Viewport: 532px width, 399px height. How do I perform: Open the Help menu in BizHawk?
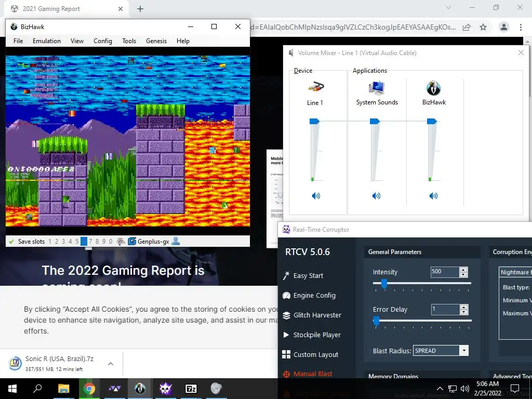pos(183,41)
